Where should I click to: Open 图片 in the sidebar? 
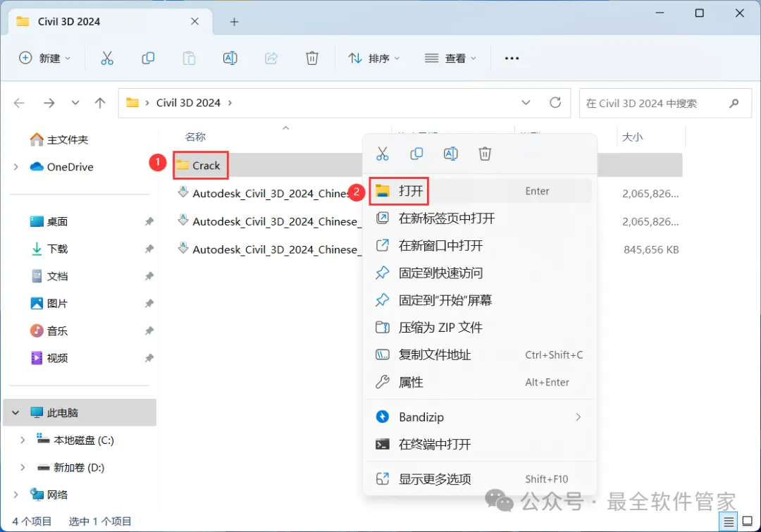click(49, 304)
